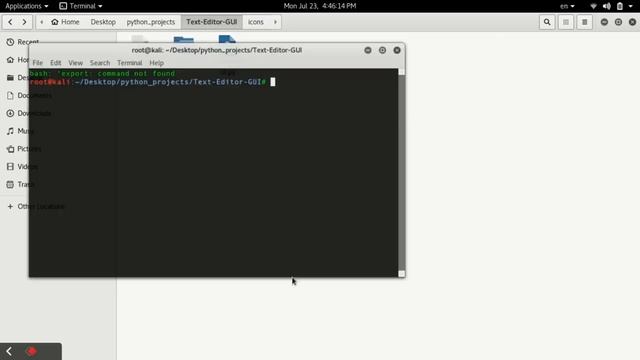Show next path segments arrow
Viewport: 640px width, 360px height.
pyautogui.click(x=275, y=22)
